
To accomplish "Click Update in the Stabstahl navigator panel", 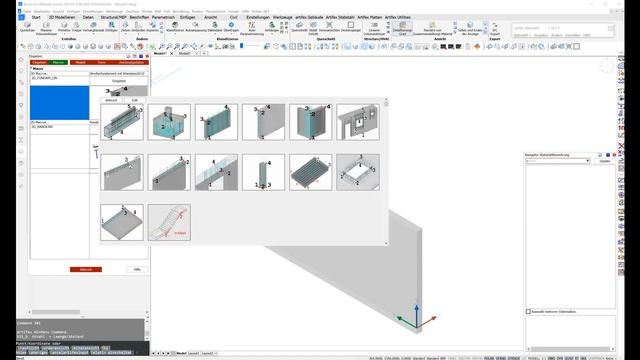I will 605,161.
